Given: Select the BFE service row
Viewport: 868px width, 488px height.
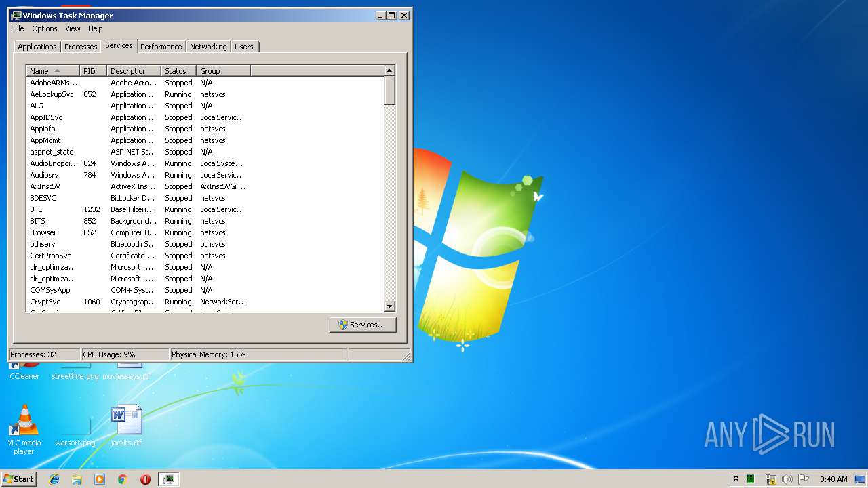Looking at the screenshot, I should tap(205, 209).
